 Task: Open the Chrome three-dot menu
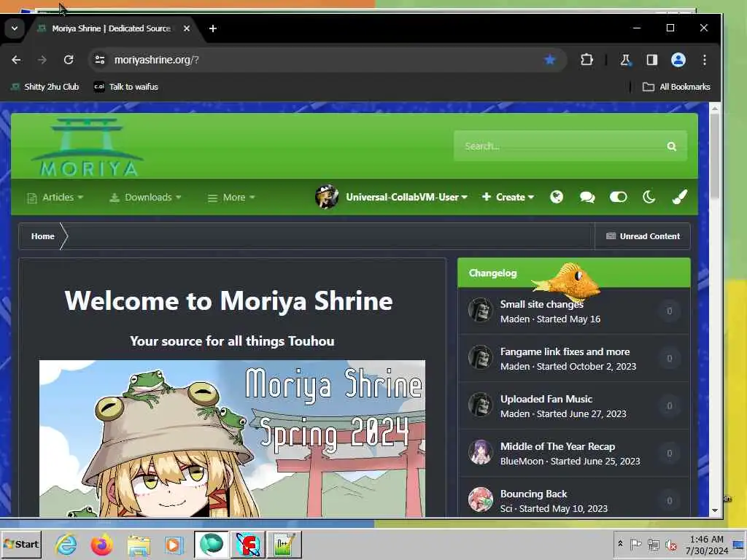tap(705, 60)
